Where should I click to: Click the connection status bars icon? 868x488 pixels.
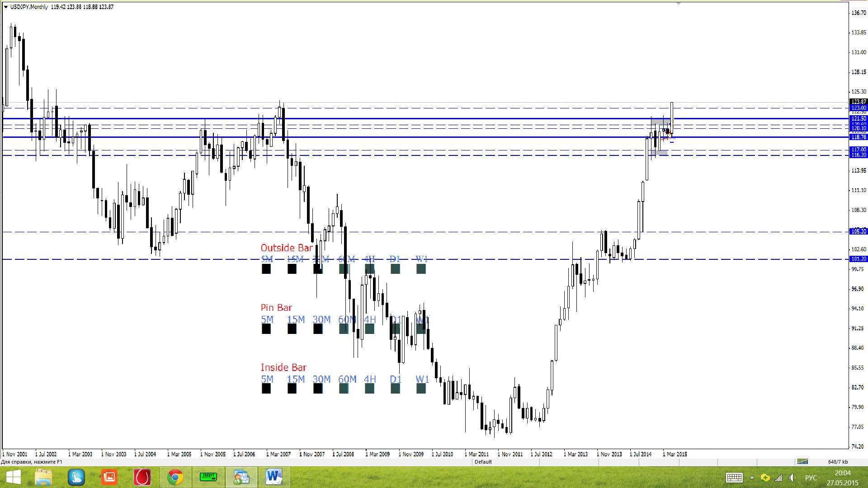[802, 461]
